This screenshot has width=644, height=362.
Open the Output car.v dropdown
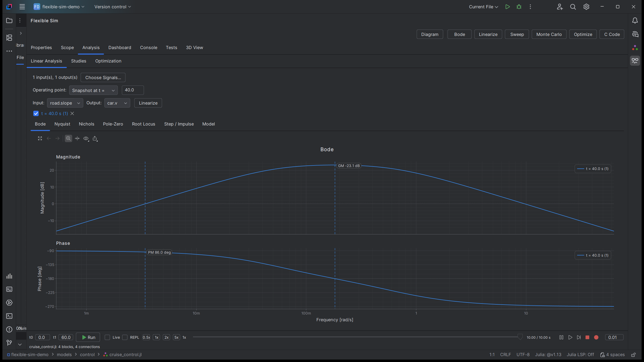(x=117, y=103)
